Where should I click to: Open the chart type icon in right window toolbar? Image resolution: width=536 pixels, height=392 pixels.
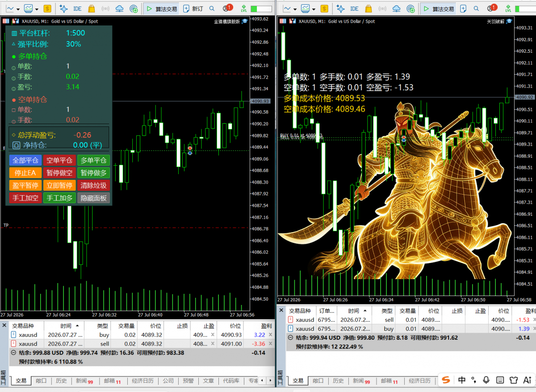pyautogui.click(x=287, y=8)
